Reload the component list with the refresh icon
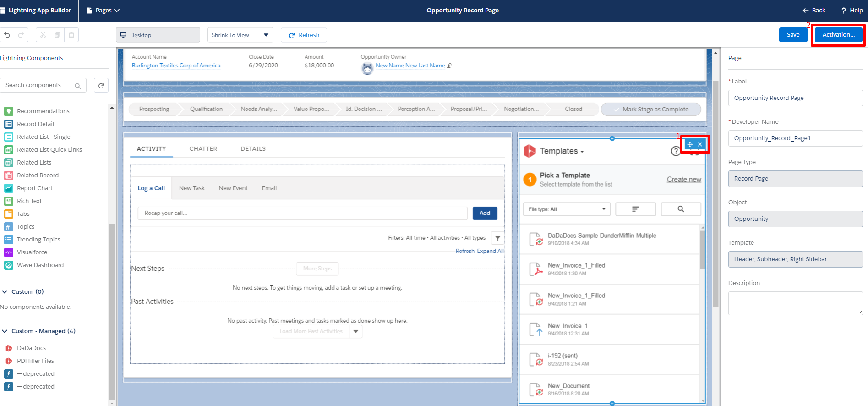This screenshot has height=406, width=868. pos(101,85)
